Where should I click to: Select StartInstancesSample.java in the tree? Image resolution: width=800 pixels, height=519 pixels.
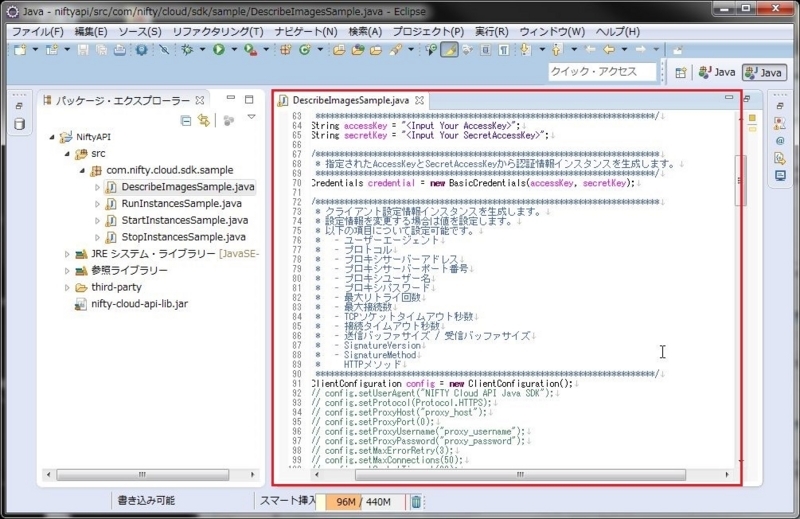185,220
